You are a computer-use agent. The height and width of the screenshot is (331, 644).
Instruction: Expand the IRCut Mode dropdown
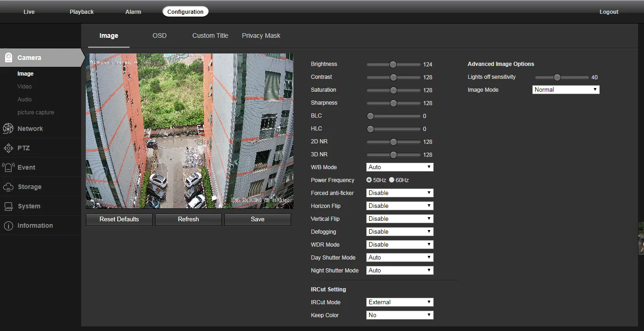(x=400, y=302)
